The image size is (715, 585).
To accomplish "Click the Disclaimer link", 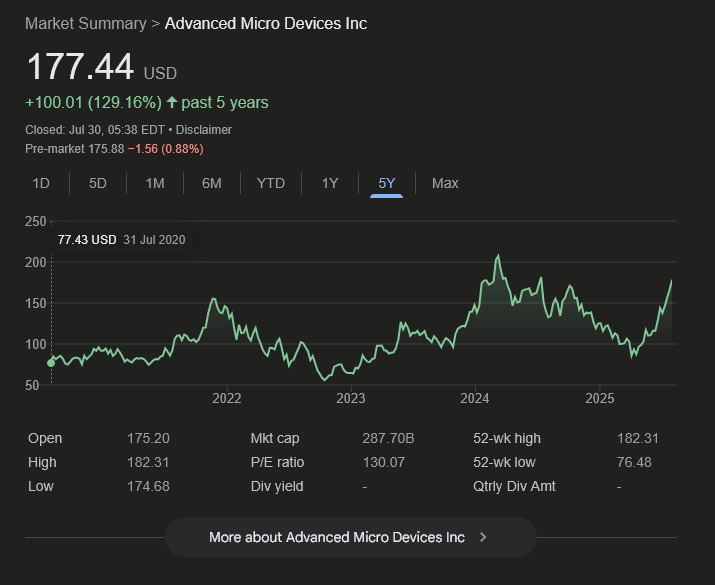I will [204, 130].
